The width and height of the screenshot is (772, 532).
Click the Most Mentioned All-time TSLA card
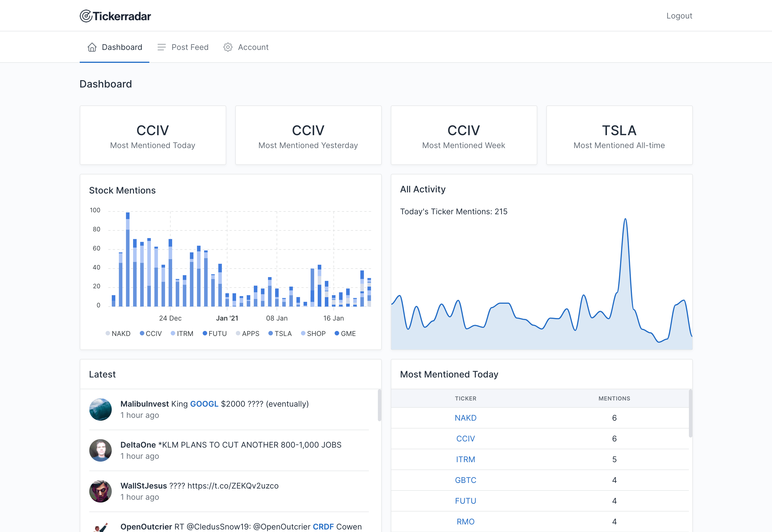(619, 135)
